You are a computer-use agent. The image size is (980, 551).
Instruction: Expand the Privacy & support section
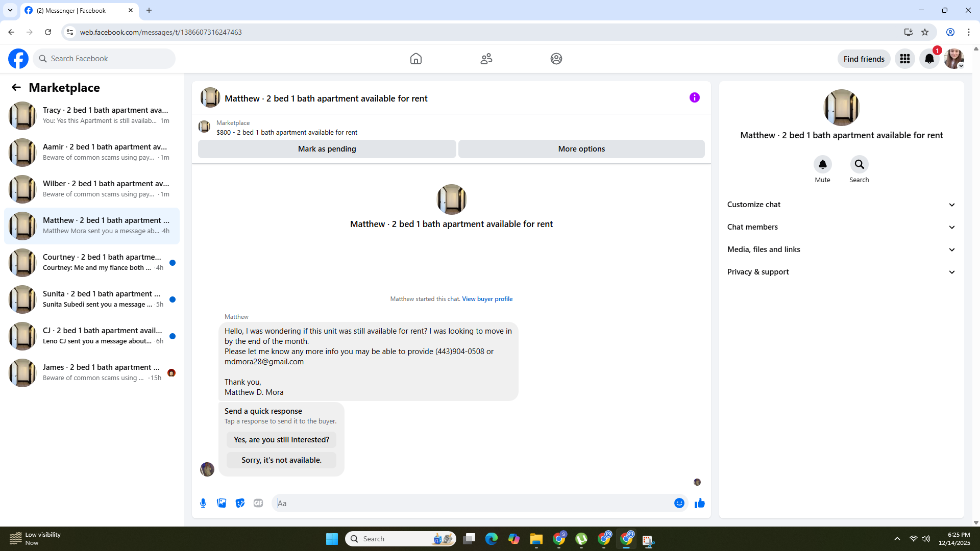point(841,272)
